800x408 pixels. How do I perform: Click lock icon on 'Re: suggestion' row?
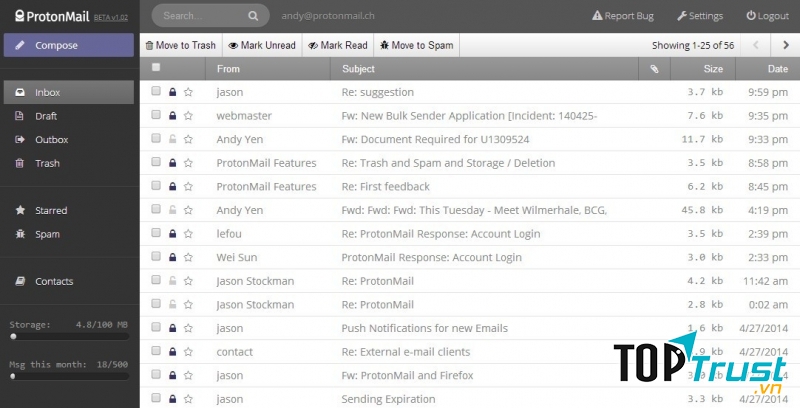pos(172,92)
